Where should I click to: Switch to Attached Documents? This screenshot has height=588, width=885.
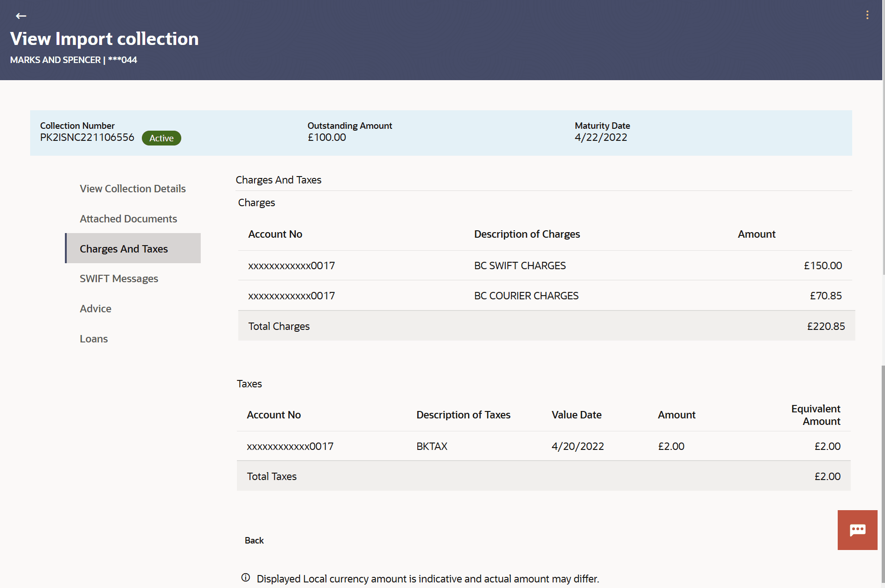128,218
